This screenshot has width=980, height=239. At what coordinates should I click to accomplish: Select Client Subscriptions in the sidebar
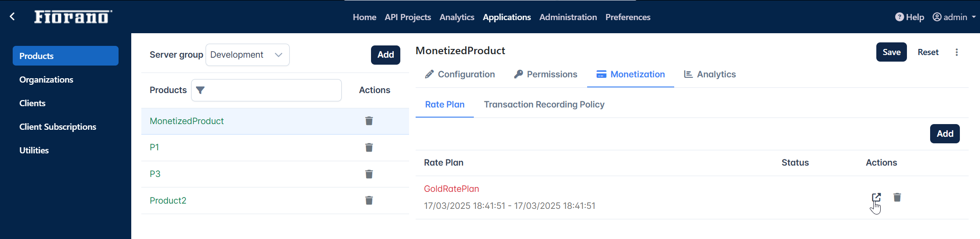pyautogui.click(x=58, y=127)
